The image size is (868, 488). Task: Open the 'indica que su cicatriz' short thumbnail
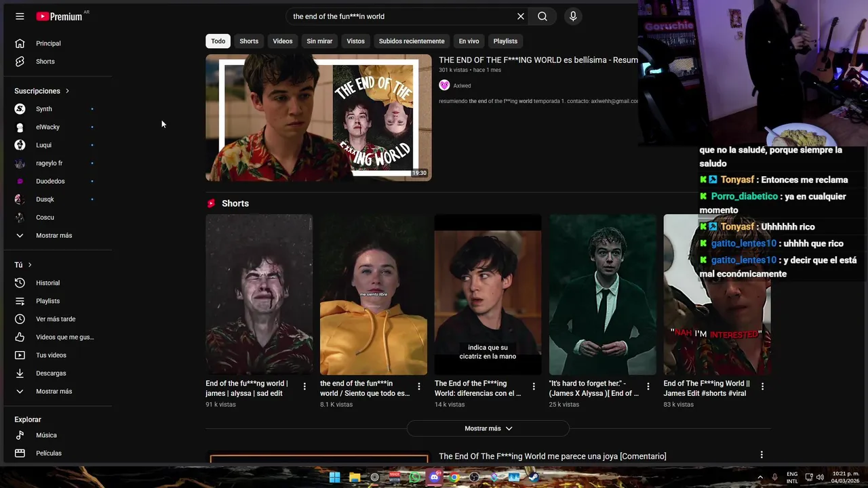(488, 294)
